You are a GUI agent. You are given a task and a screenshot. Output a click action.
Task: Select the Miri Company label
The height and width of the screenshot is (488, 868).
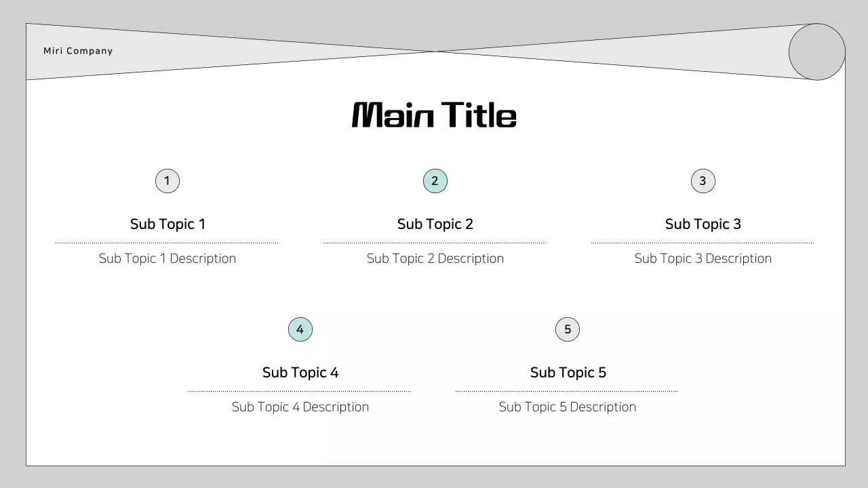[78, 52]
